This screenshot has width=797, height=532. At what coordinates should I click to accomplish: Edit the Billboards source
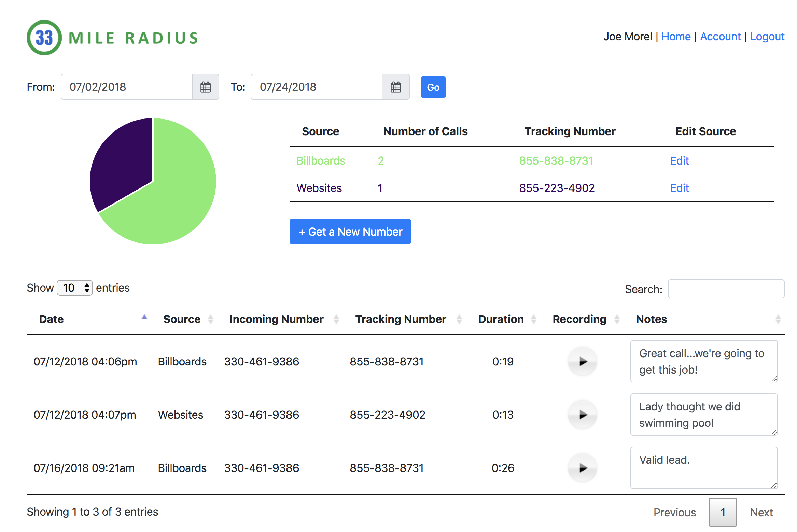click(679, 160)
